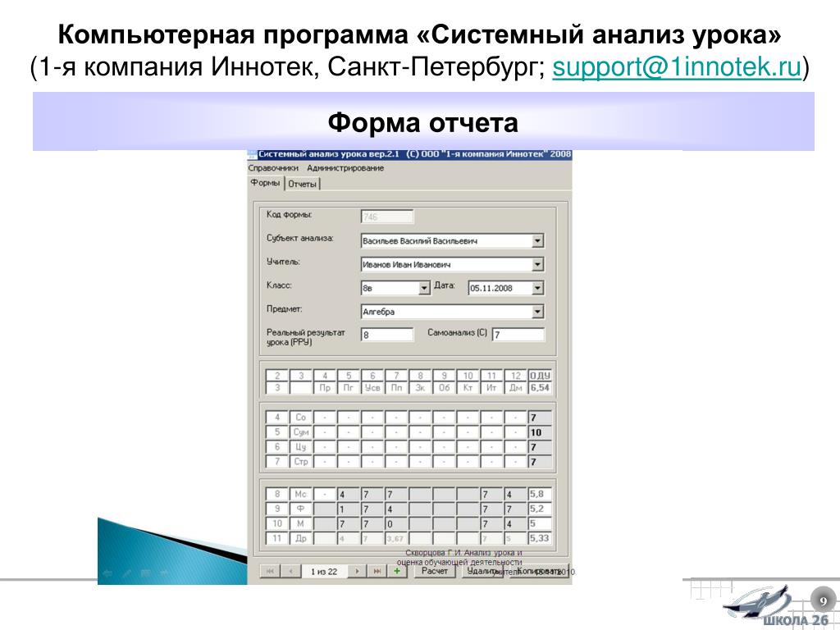840x630 pixels.
Task: Click the record counter '1 из 22'
Action: pyautogui.click(x=324, y=572)
